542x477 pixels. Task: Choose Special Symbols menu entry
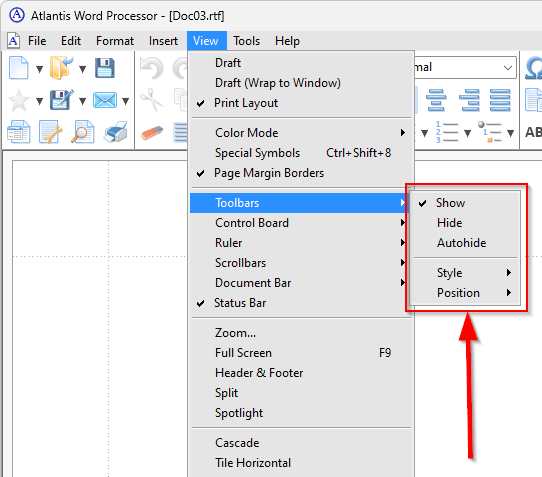click(x=301, y=153)
